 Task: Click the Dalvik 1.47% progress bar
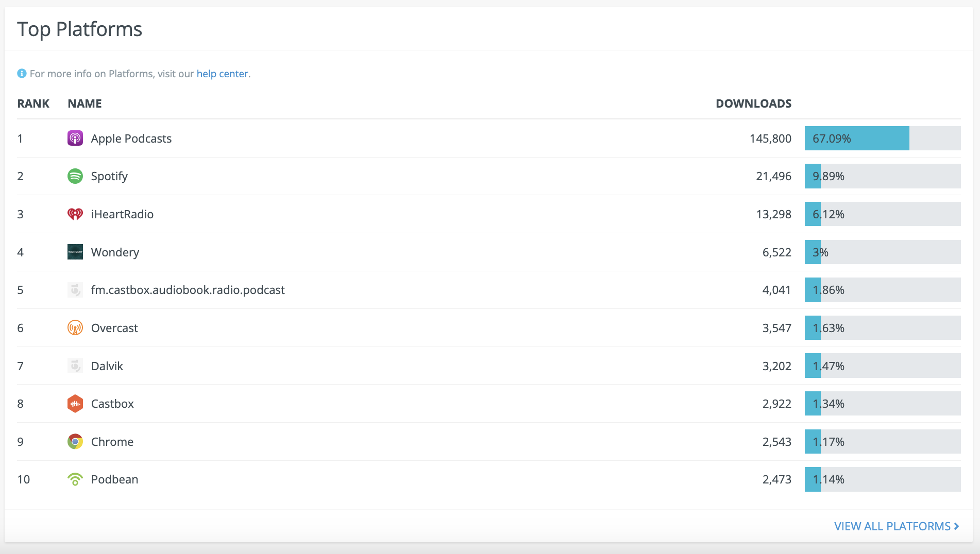click(x=883, y=366)
